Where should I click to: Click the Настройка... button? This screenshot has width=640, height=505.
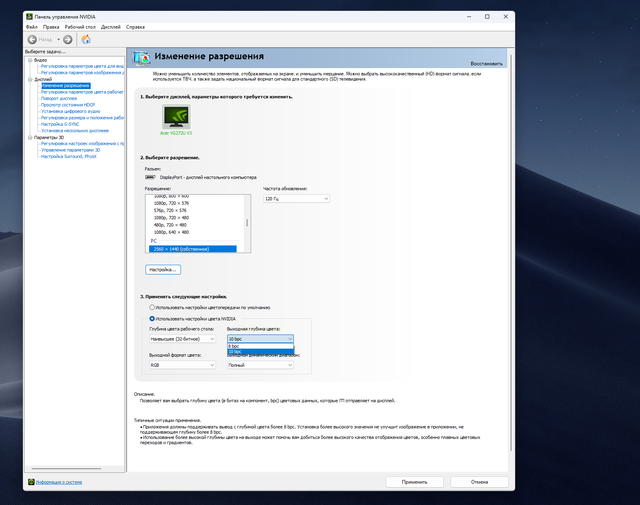coord(163,270)
